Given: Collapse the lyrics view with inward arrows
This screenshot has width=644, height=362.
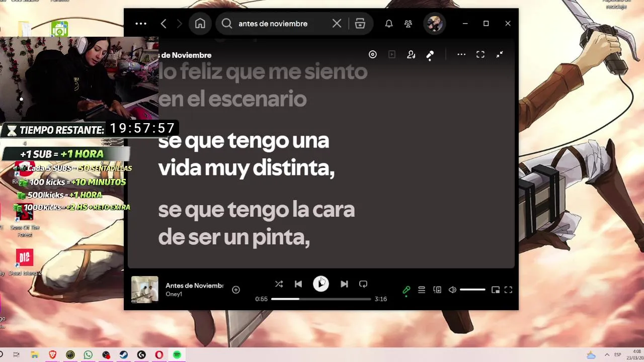Looking at the screenshot, I should coord(500,54).
